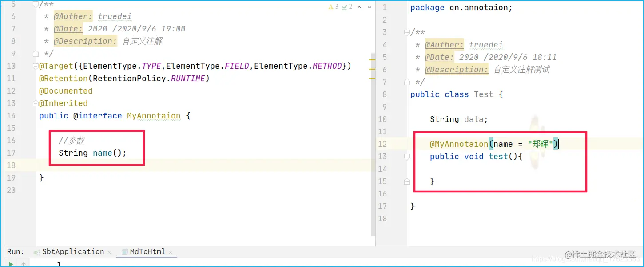
Task: Click test method name on line 13
Action: click(498, 157)
